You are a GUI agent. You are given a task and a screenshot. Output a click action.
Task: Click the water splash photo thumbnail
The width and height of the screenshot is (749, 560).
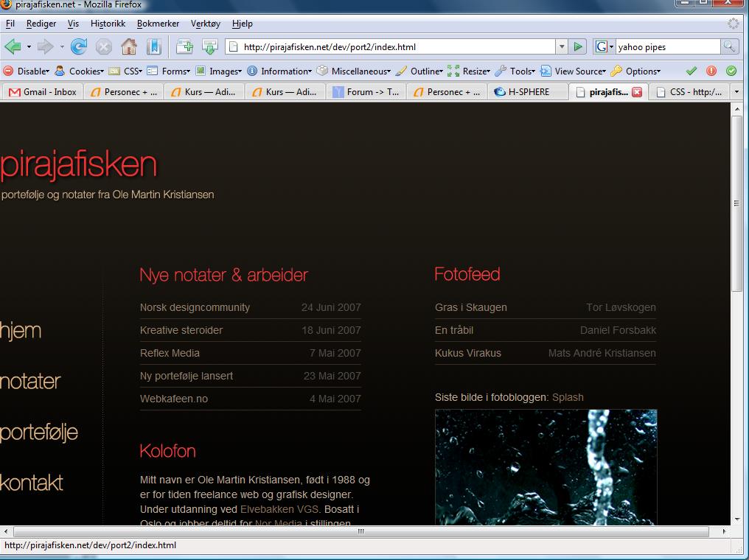(x=546, y=467)
